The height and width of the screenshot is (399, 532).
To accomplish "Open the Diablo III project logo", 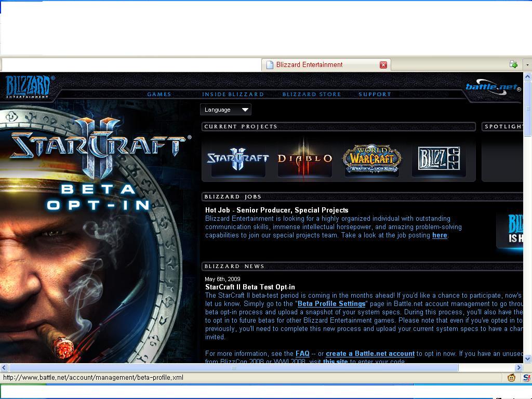I will coord(304,159).
